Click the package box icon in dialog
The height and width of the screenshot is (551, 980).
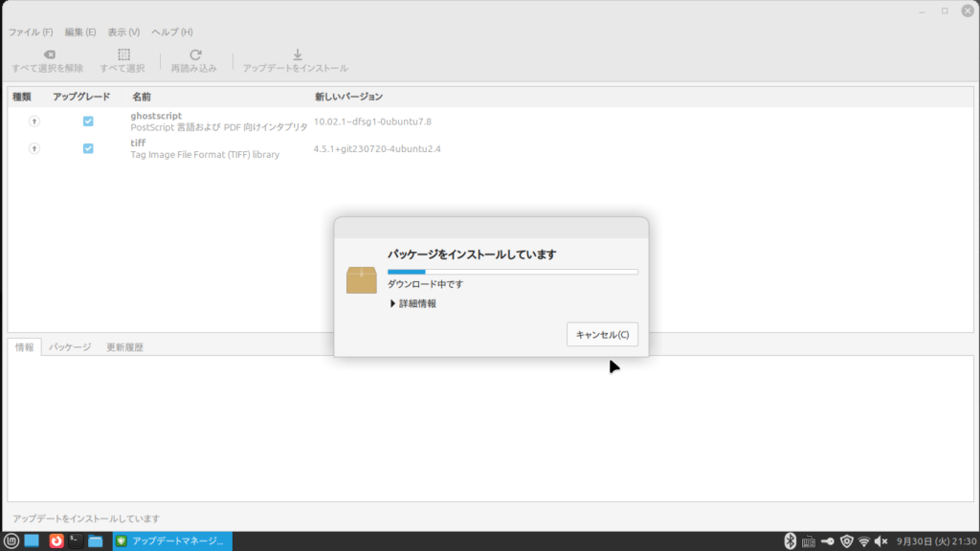coord(361,280)
